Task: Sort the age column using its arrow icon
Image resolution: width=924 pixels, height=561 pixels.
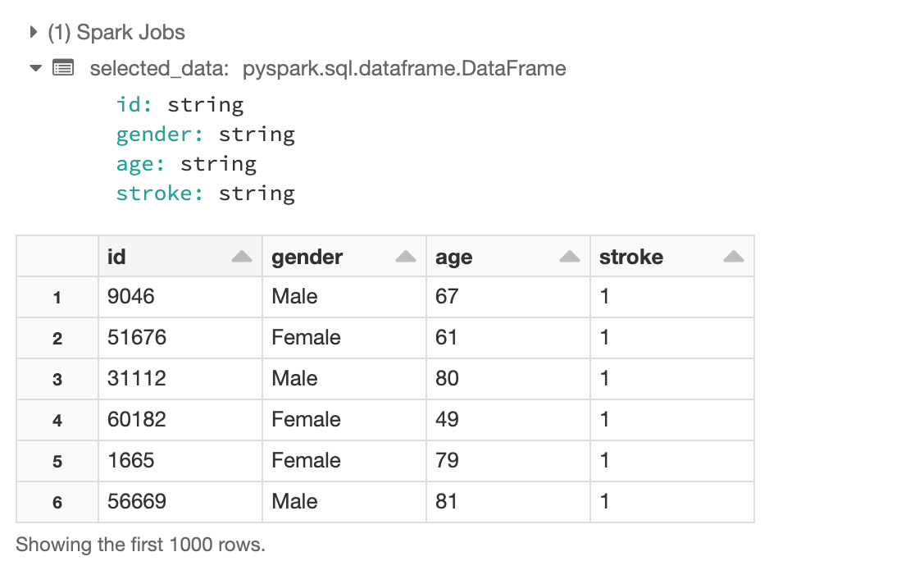Action: tap(569, 256)
